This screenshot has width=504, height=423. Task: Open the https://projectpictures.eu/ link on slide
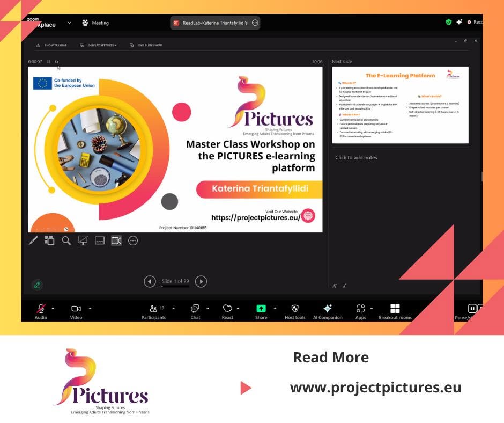(x=256, y=217)
